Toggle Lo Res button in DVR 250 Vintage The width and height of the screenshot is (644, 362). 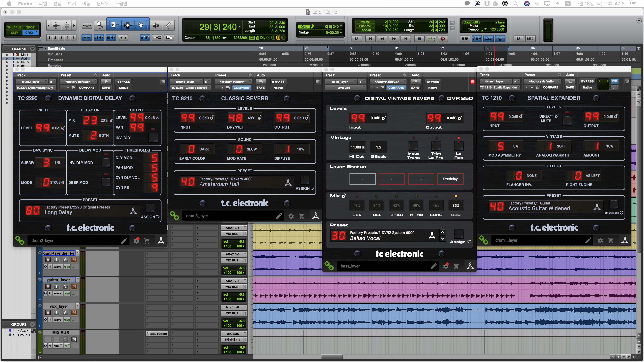459,146
